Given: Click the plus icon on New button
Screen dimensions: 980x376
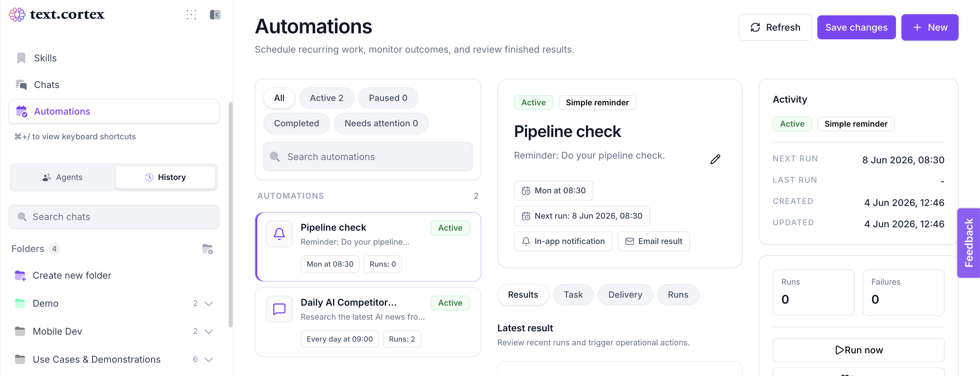Looking at the screenshot, I should point(917,27).
